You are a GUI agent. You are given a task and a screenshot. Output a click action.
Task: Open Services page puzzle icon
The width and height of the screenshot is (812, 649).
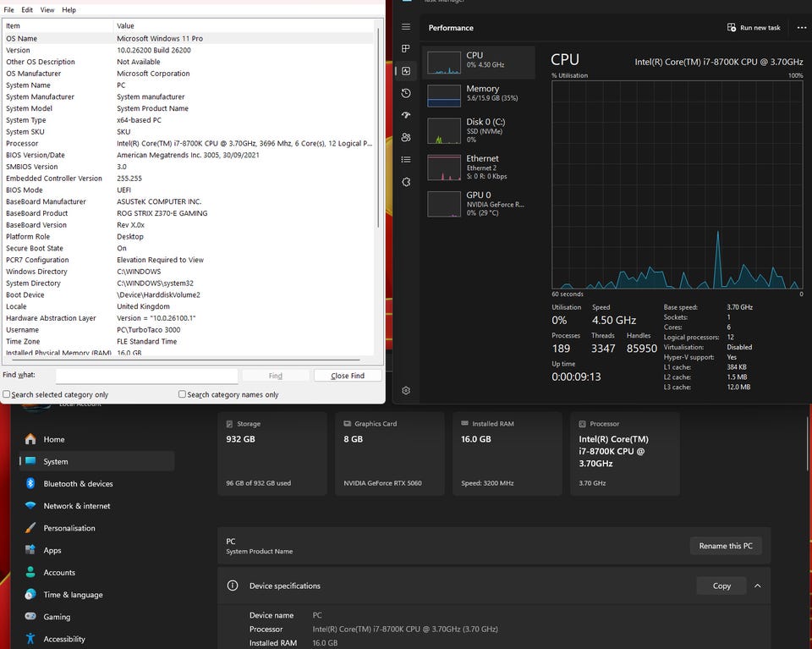[406, 182]
